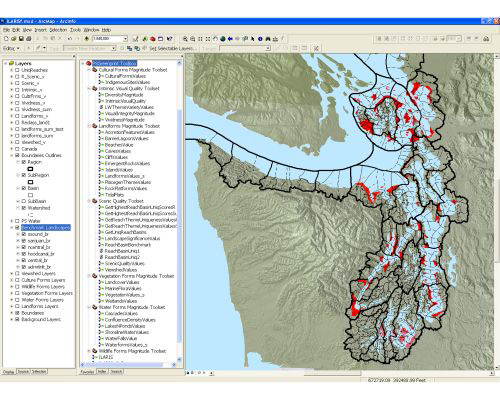500x400 pixels.
Task: Uncheck the SubRegion layer checkbox
Action: point(24,175)
